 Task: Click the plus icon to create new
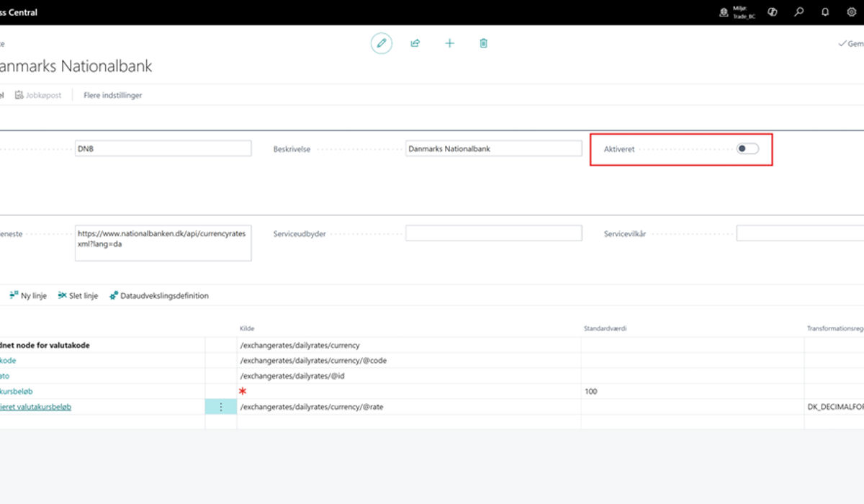[449, 43]
